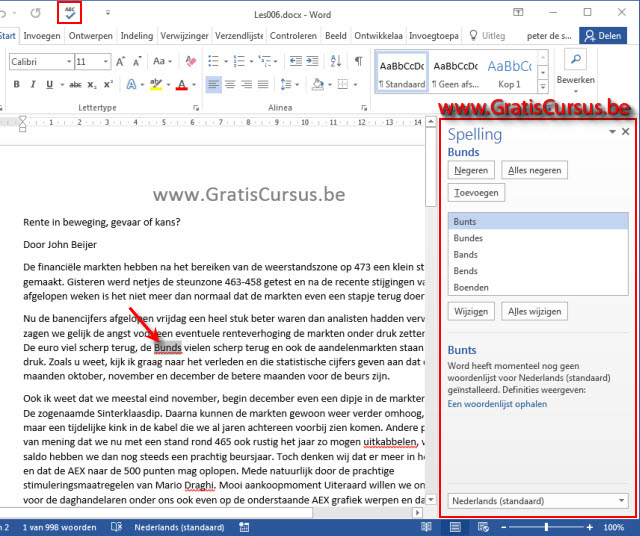The image size is (640, 536).
Task: Increase font size with grow font icon
Action: point(120,62)
